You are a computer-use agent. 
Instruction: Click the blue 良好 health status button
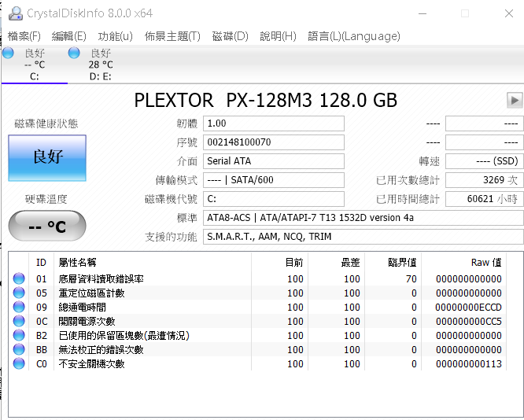(x=47, y=158)
